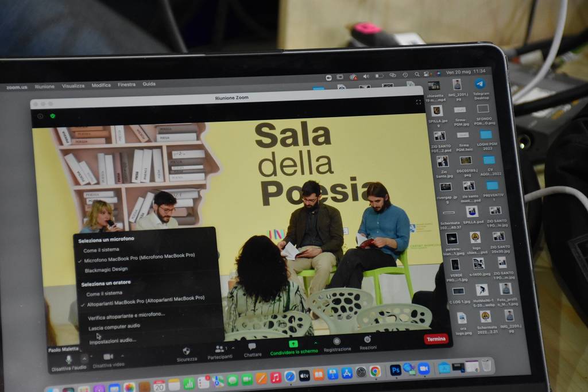The height and width of the screenshot is (392, 588).
Task: Open the Modifica menu
Action: pyautogui.click(x=101, y=85)
